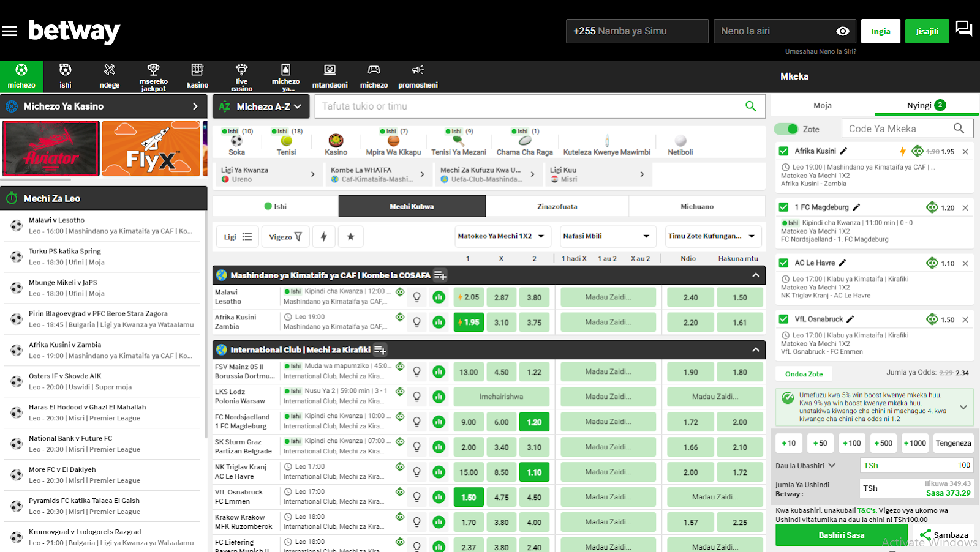
Task: Open tips bulb icon for Afrika Kusini Zambia
Action: pyautogui.click(x=417, y=322)
